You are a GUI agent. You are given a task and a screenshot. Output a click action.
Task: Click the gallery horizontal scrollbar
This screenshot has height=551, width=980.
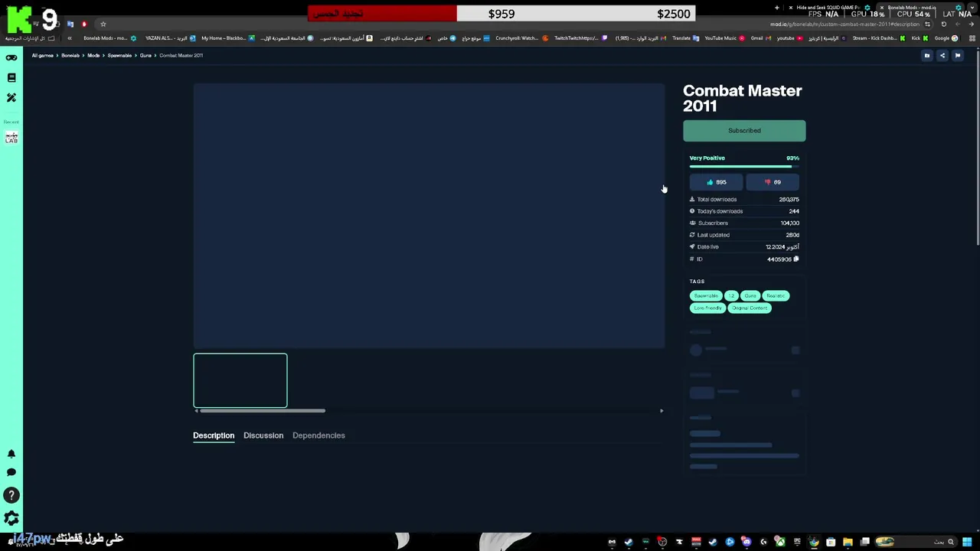263,411
